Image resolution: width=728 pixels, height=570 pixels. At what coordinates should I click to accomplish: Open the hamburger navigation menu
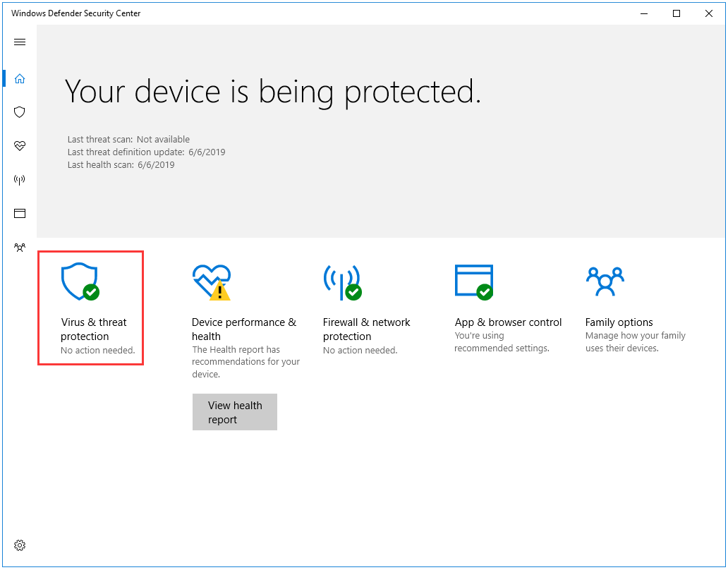[x=20, y=42]
